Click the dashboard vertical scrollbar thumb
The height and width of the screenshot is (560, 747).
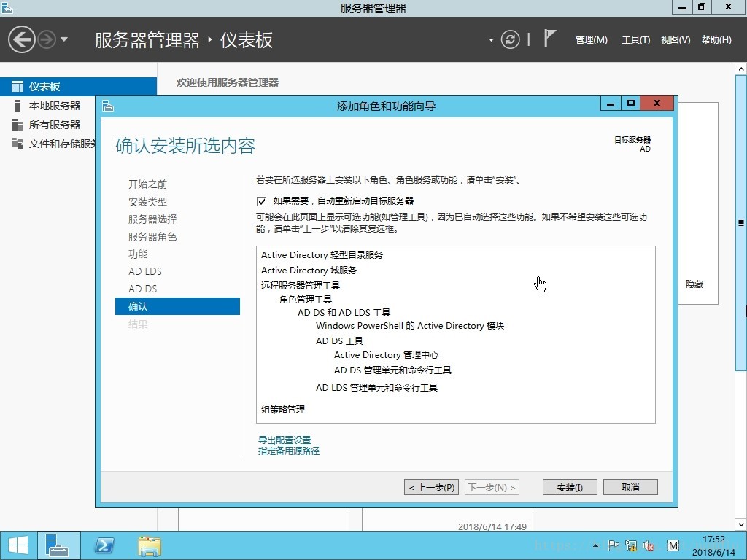click(741, 223)
